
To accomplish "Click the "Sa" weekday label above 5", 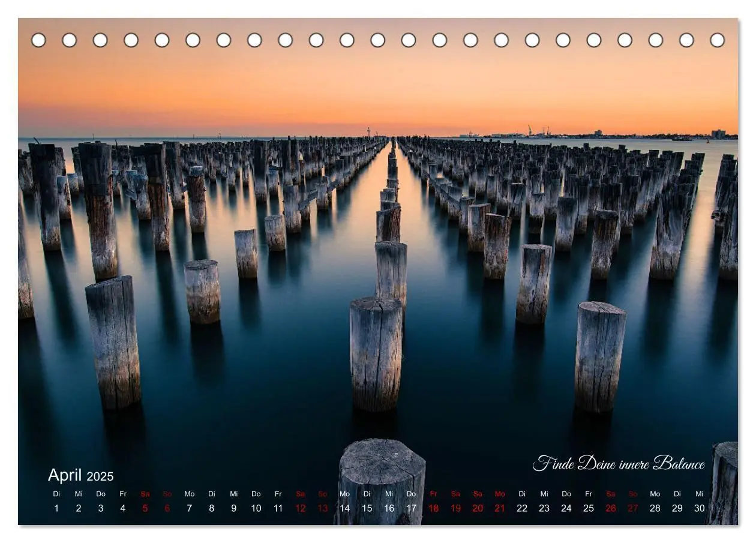I will click(145, 494).
